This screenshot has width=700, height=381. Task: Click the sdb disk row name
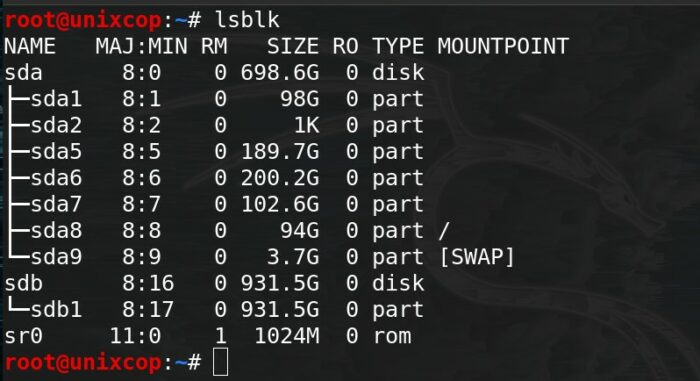tap(23, 283)
